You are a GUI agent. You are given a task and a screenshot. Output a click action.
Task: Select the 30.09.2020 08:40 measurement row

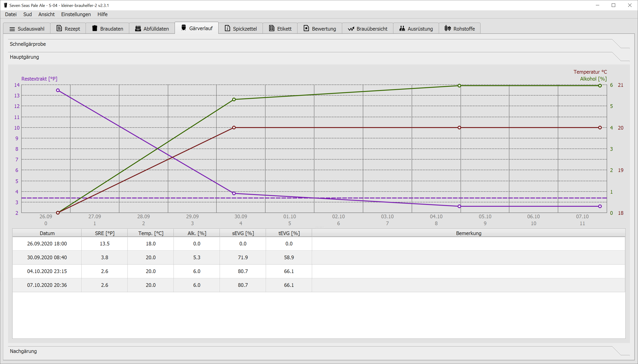[47, 257]
